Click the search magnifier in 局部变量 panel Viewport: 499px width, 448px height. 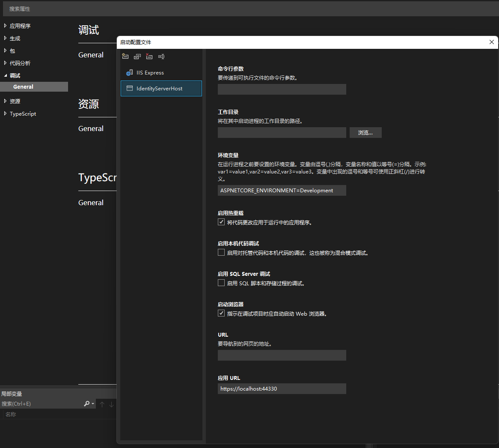coord(87,404)
